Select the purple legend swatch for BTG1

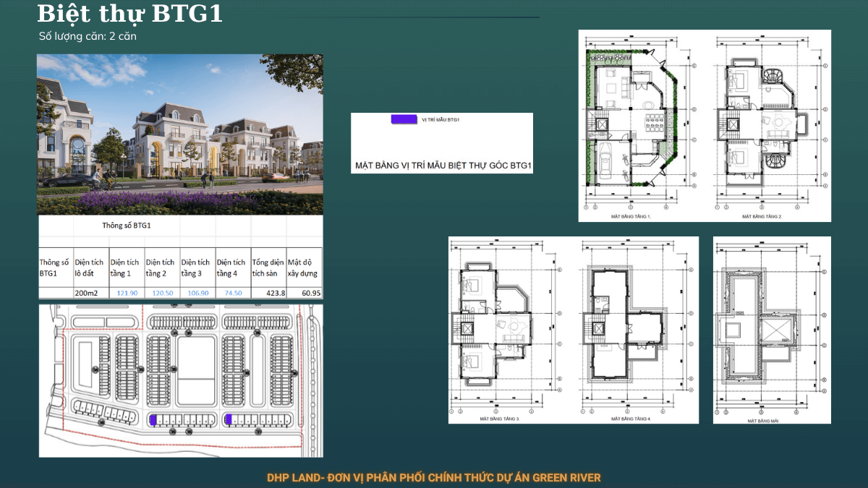tap(402, 119)
